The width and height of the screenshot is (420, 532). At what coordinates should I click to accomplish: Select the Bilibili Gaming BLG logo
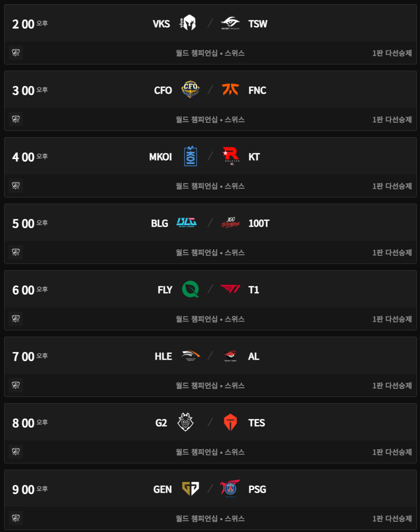pyautogui.click(x=186, y=223)
